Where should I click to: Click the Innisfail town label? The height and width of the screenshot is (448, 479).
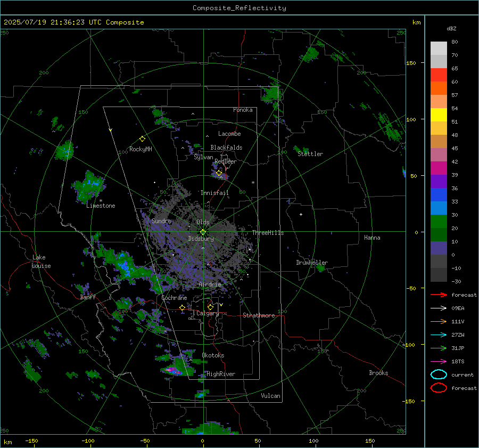[x=214, y=193]
